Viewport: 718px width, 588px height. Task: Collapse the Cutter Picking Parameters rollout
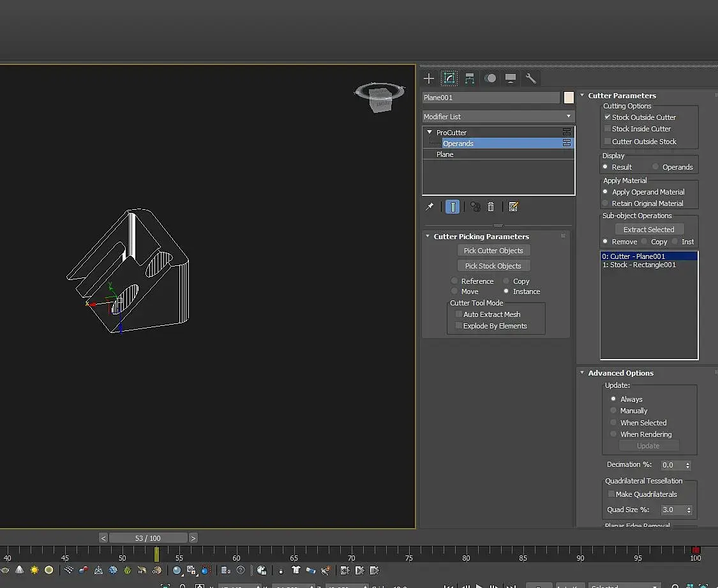pos(428,237)
